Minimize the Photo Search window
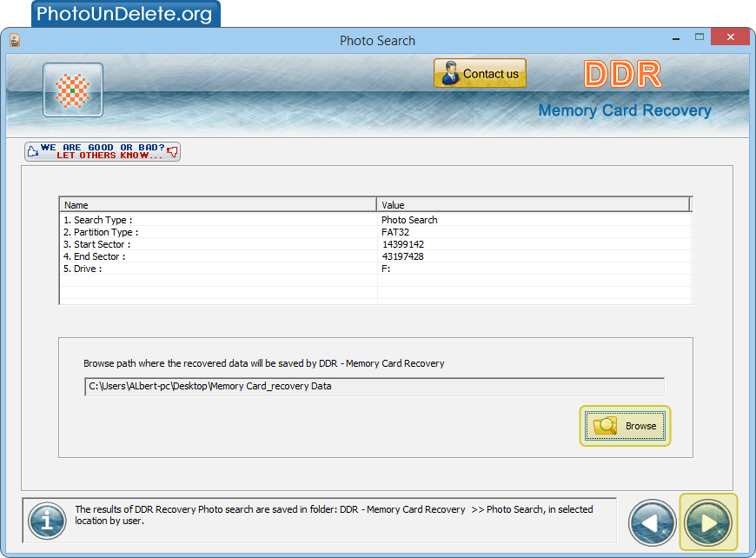 pyautogui.click(x=676, y=38)
